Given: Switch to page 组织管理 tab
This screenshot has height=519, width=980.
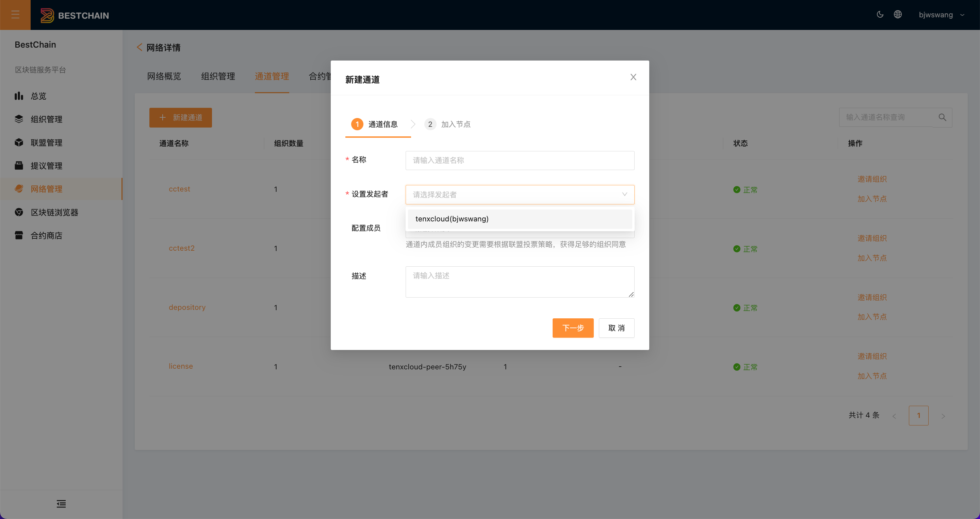Looking at the screenshot, I should click(x=218, y=77).
